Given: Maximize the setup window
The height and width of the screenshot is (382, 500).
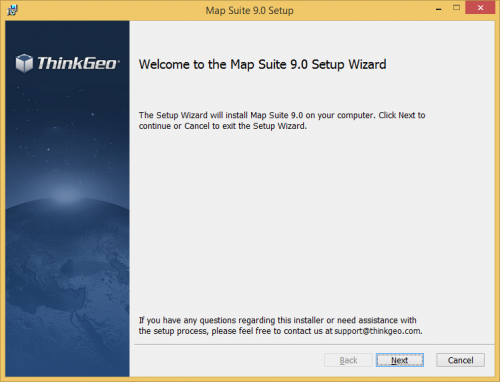Looking at the screenshot, I should [x=456, y=8].
